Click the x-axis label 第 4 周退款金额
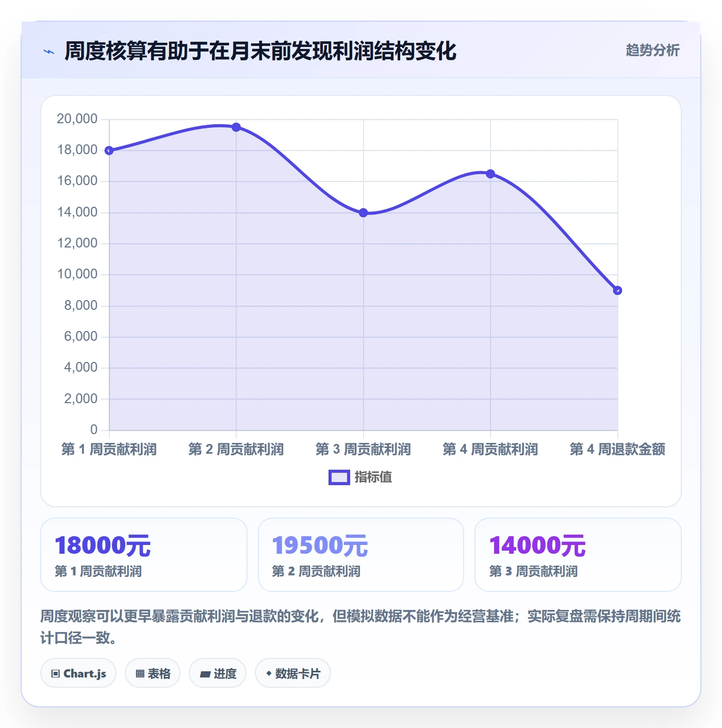The width and height of the screenshot is (722, 728). click(x=617, y=449)
